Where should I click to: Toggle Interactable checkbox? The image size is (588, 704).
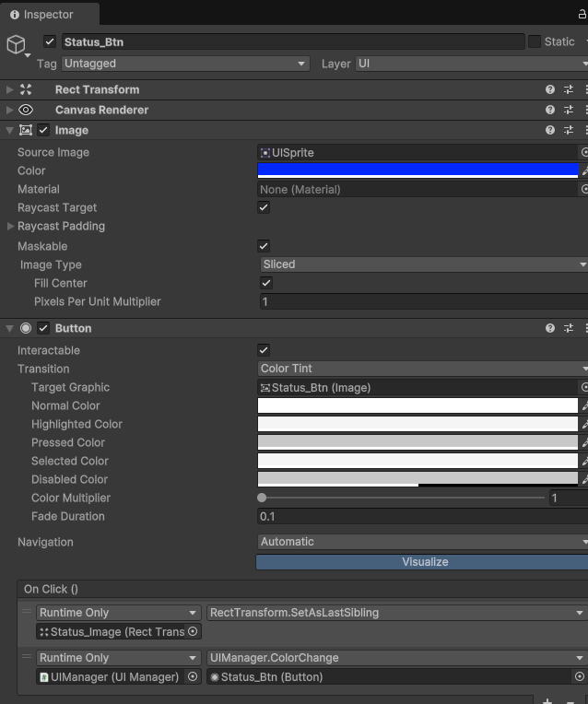(x=264, y=350)
